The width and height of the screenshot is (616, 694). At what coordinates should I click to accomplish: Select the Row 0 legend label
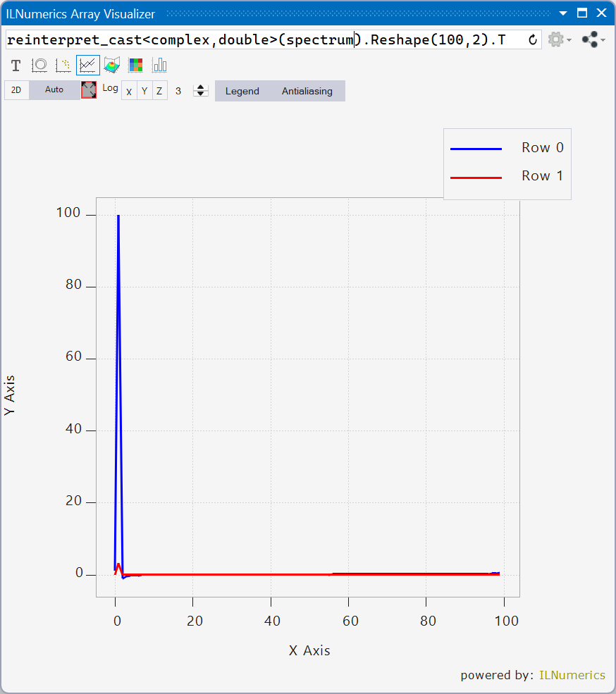(x=543, y=147)
